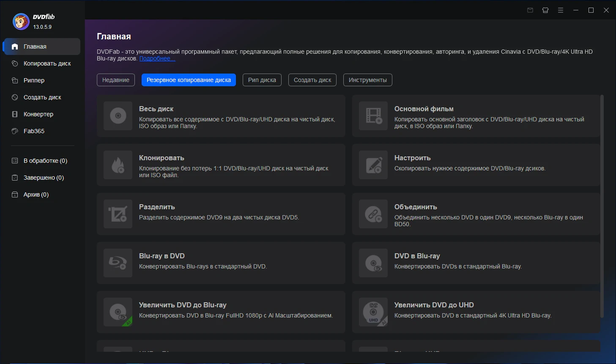The image size is (616, 364).
Task: Choose the Разделить mode title
Action: click(x=157, y=207)
